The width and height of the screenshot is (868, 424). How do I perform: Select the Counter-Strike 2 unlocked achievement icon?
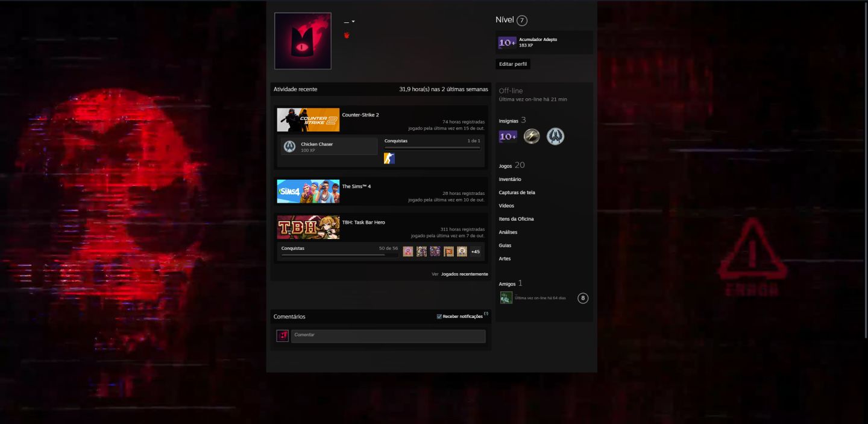389,159
